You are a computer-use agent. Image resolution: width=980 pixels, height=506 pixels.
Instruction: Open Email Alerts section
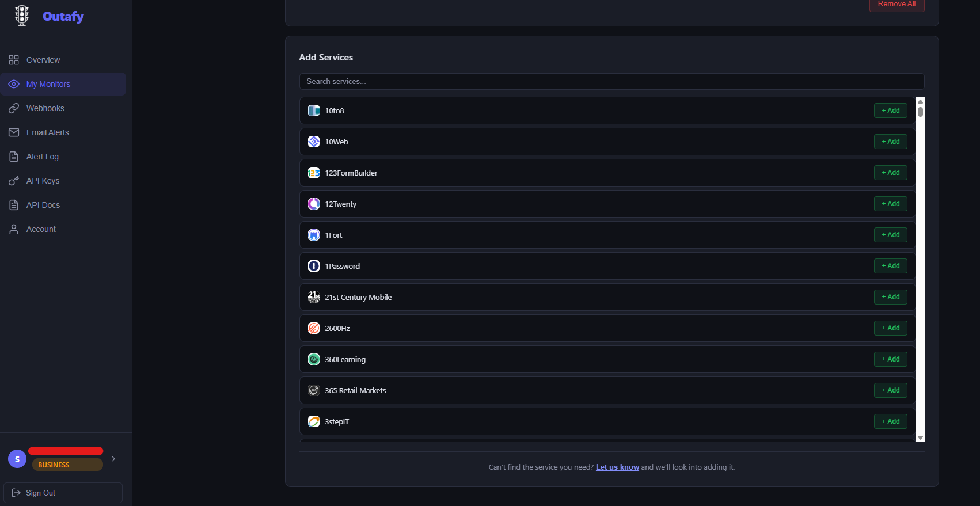63,132
